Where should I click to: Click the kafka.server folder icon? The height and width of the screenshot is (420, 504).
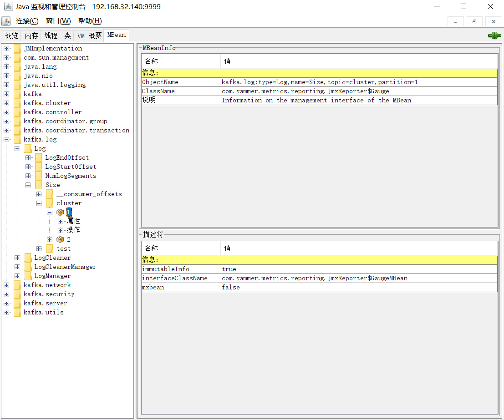(x=17, y=303)
